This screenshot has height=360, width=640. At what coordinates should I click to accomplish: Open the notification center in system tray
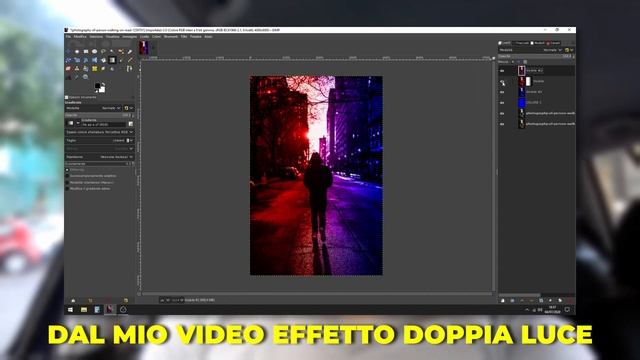pyautogui.click(x=567, y=310)
